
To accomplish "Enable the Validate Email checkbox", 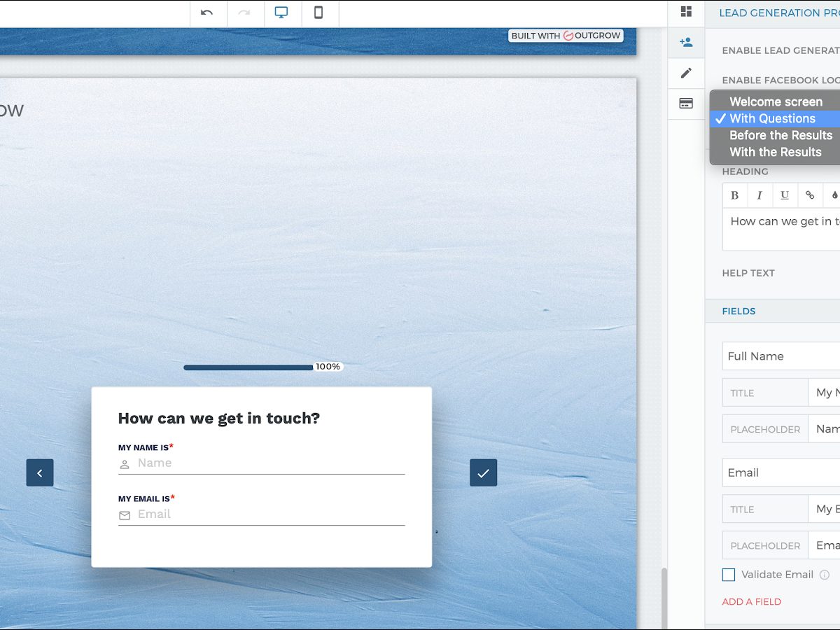I will (x=729, y=575).
